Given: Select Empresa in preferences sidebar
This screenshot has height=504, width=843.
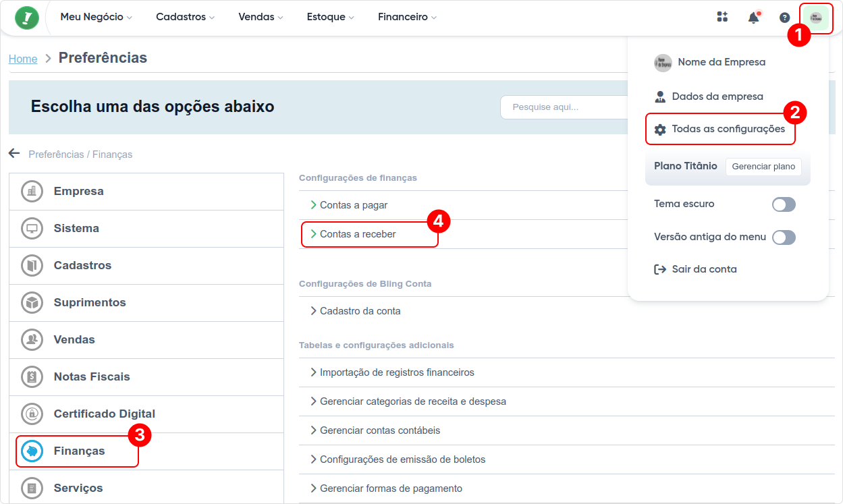Looking at the screenshot, I should [146, 192].
